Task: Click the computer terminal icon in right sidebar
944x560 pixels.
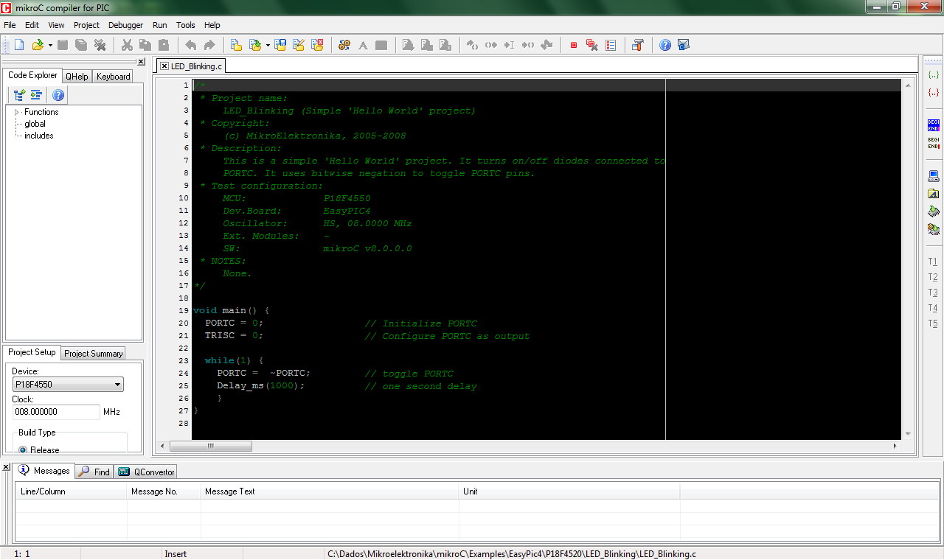Action: (x=934, y=176)
